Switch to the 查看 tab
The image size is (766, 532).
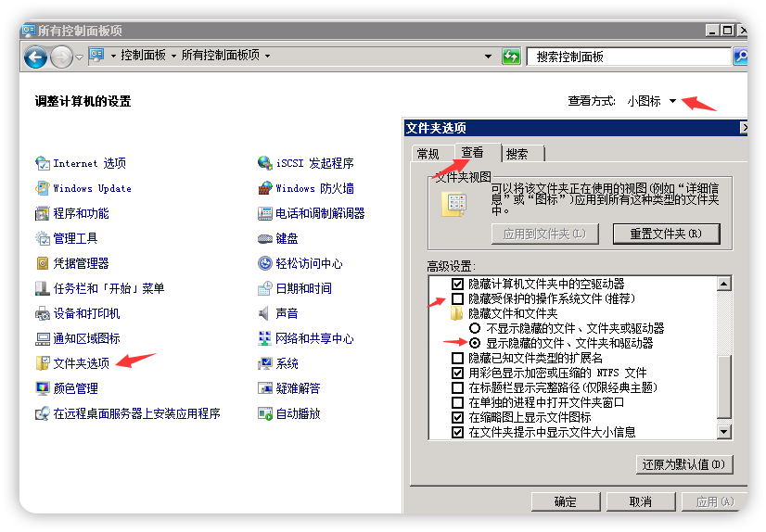tap(478, 152)
